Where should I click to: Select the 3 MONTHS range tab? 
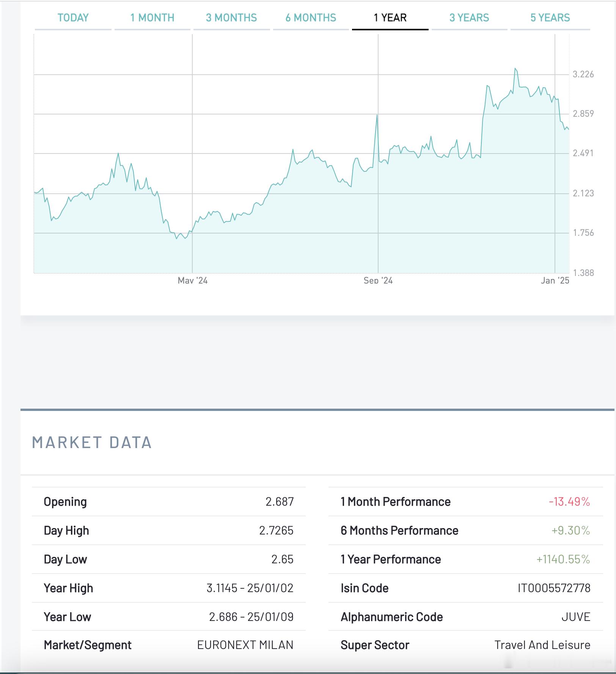(x=231, y=18)
